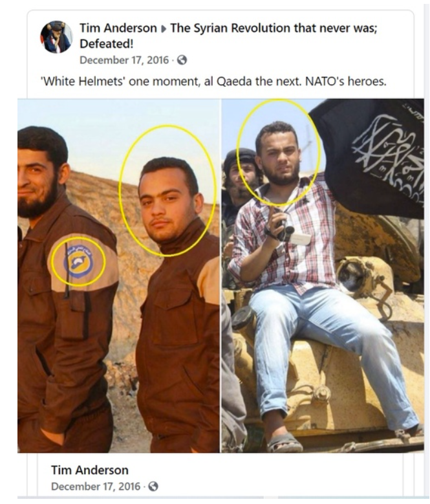
Task: Open the top Tim Anderson author name link
Action: point(118,28)
